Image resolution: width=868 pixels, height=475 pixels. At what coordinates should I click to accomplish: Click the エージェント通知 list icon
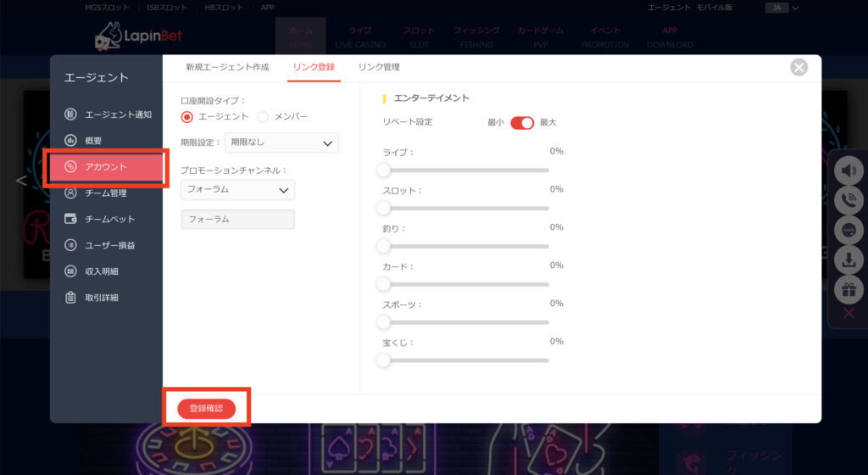(70, 115)
